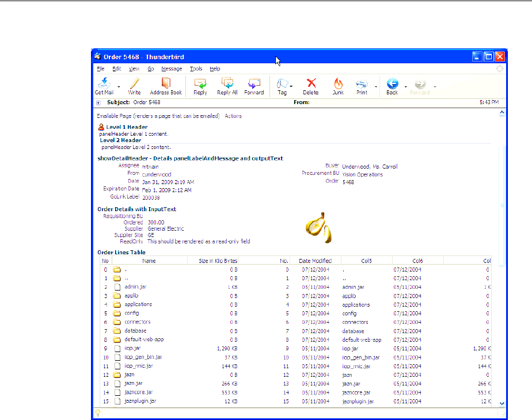Click the Get Mail toolbar icon
532x420 pixels.
104,83
